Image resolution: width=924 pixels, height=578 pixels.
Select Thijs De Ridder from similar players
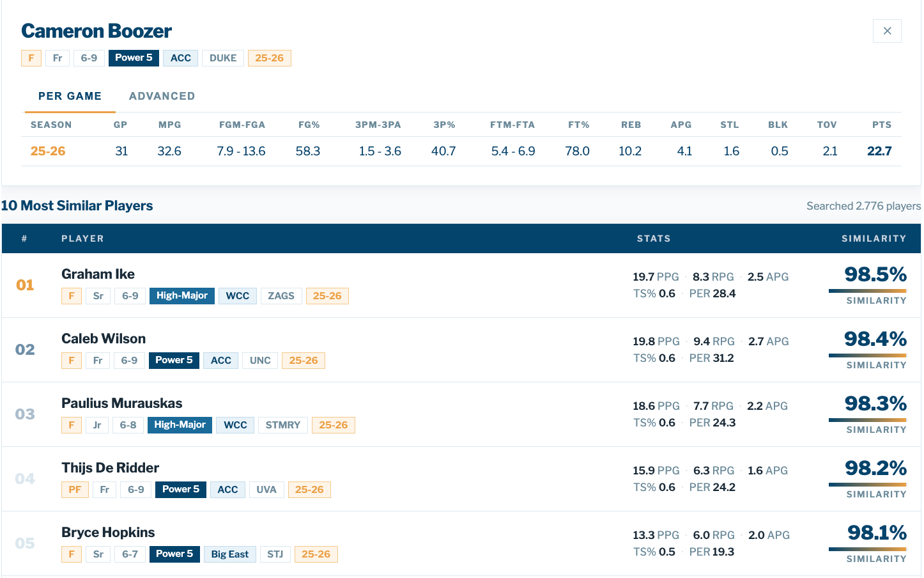110,468
